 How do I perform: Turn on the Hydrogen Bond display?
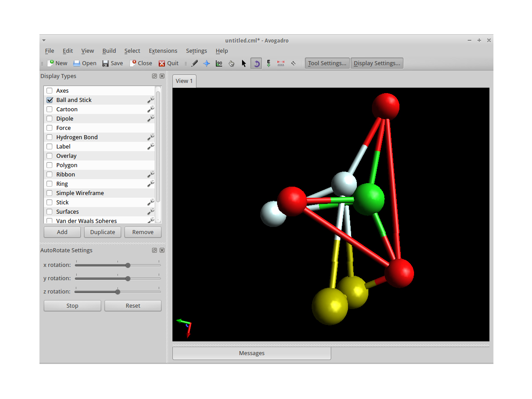(x=50, y=137)
